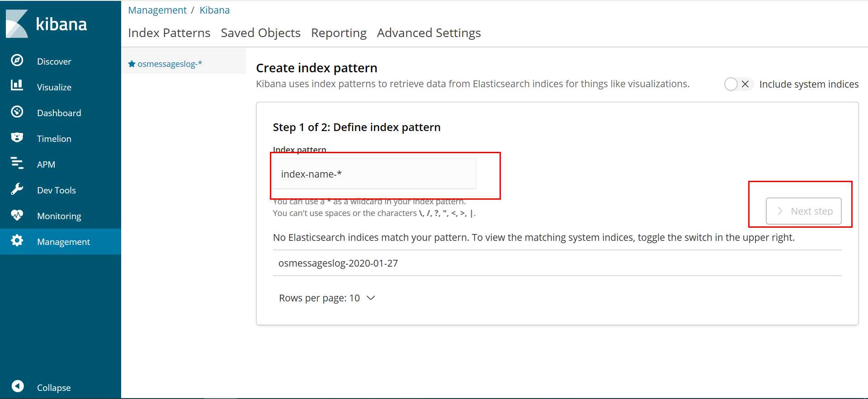Toggle Include system indices switch
Image resolution: width=868 pixels, height=399 pixels.
(x=738, y=84)
